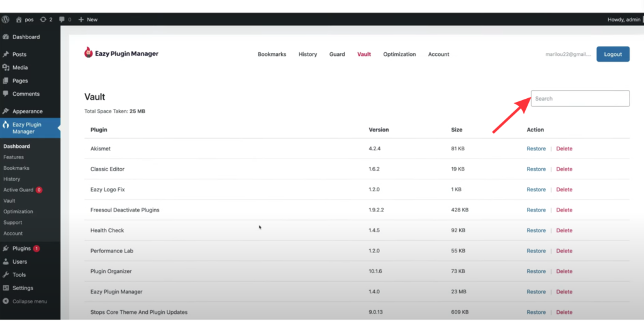
Task: Click the plus New icon
Action: click(81, 20)
